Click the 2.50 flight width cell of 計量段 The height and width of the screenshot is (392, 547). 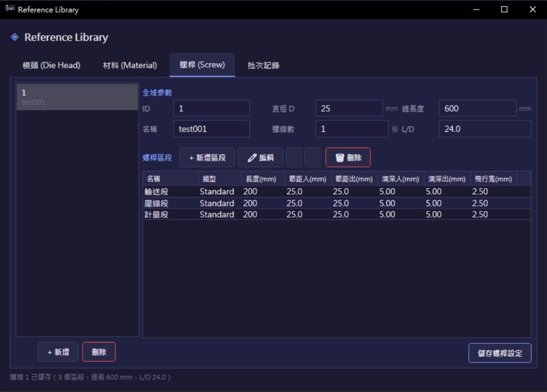point(480,215)
